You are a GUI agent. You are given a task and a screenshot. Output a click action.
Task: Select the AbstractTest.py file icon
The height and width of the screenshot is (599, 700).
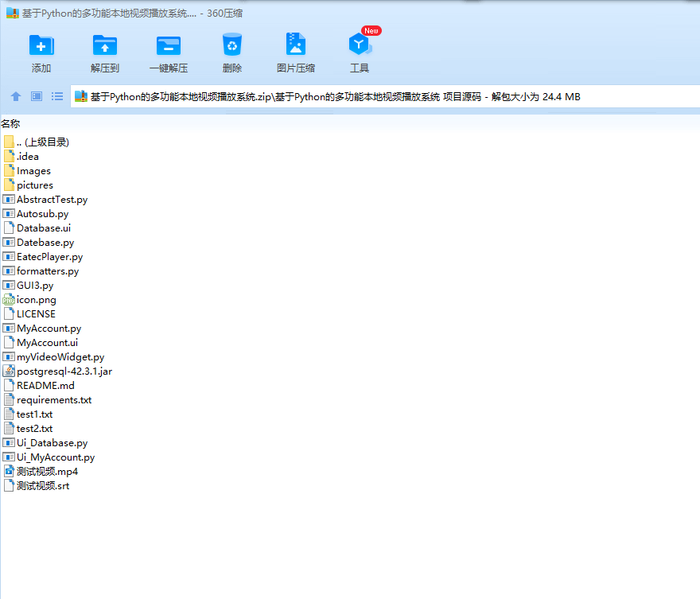click(x=9, y=199)
